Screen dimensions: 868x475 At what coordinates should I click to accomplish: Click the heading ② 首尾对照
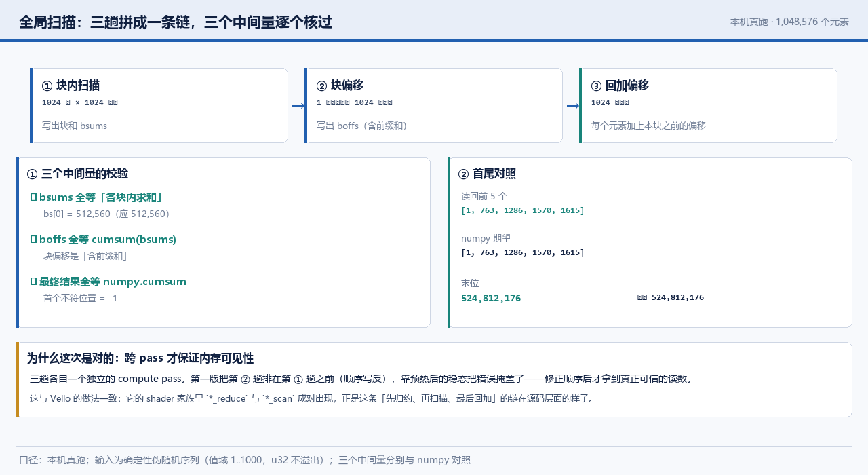[x=487, y=174]
